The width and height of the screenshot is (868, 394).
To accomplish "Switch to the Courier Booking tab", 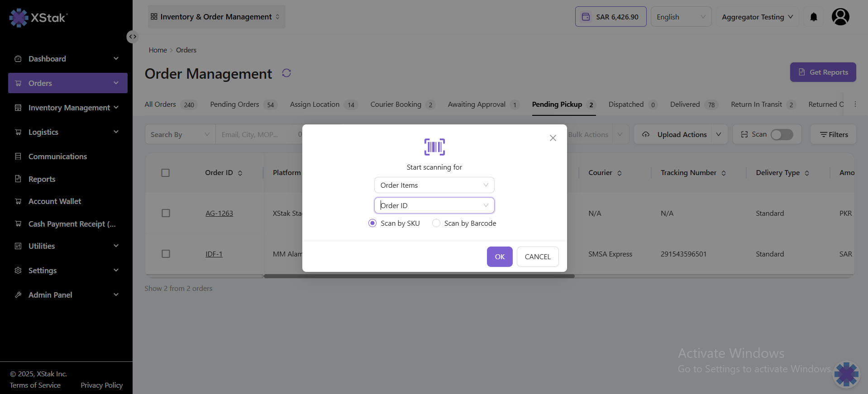I will (x=396, y=104).
